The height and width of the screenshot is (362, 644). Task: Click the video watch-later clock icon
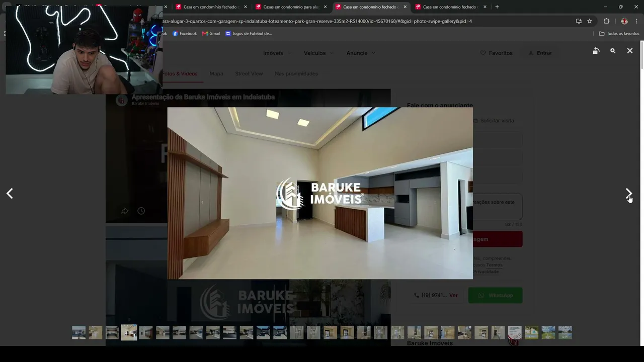coord(141,211)
